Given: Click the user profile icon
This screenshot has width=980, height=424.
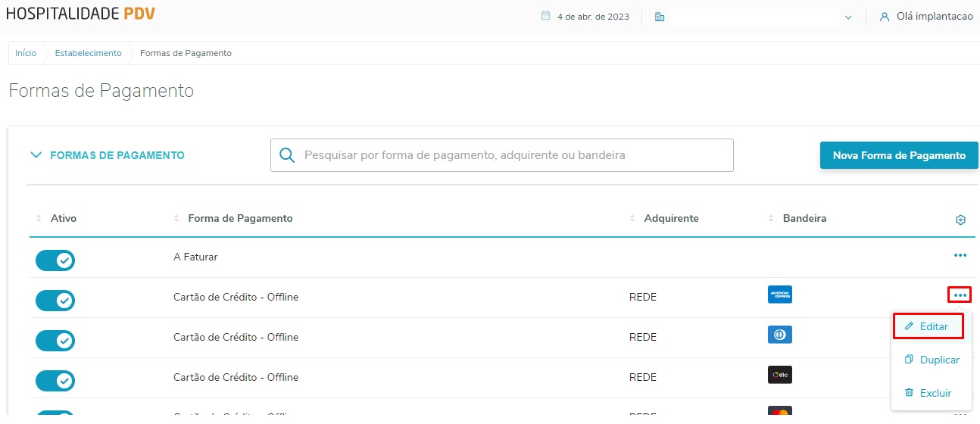Looking at the screenshot, I should (x=884, y=17).
